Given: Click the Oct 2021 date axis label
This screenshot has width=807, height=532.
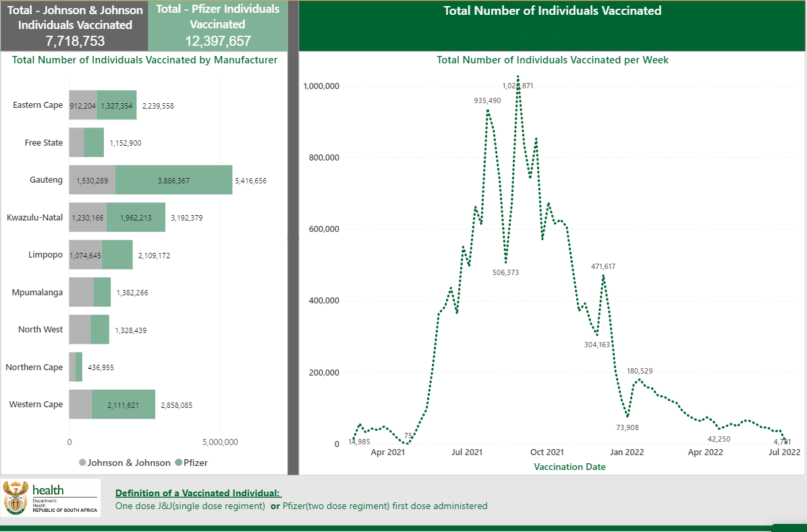Looking at the screenshot, I should [547, 452].
